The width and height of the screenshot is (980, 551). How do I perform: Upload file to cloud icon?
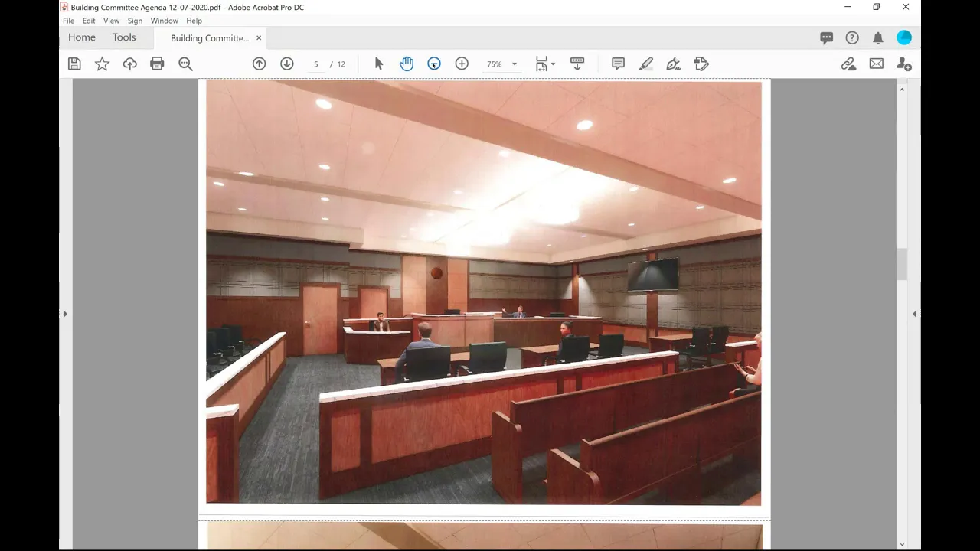[x=129, y=64]
